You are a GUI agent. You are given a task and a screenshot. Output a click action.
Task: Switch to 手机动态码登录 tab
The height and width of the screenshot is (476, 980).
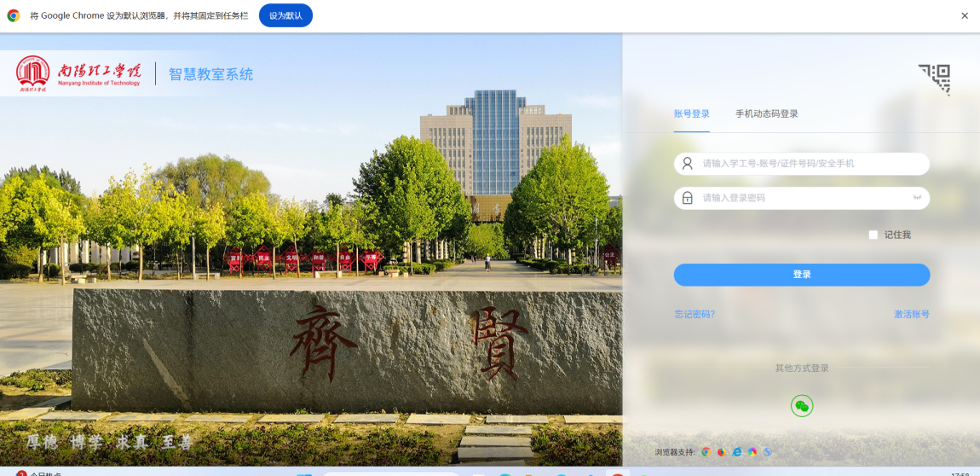(x=766, y=113)
